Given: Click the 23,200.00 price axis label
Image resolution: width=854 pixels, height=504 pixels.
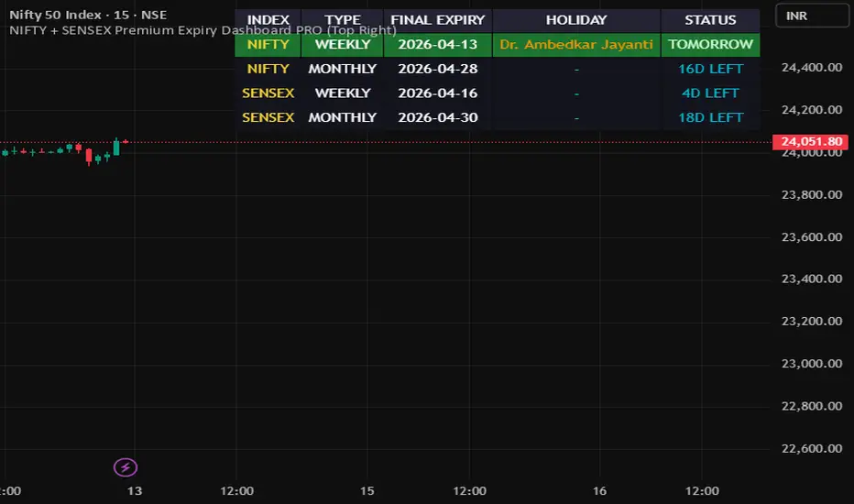Looking at the screenshot, I should click(812, 322).
